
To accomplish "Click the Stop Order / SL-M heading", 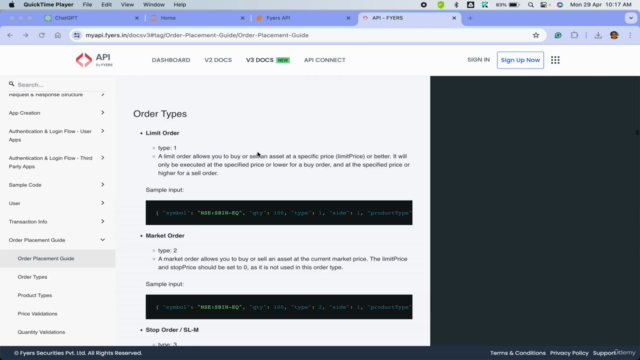I will click(172, 330).
